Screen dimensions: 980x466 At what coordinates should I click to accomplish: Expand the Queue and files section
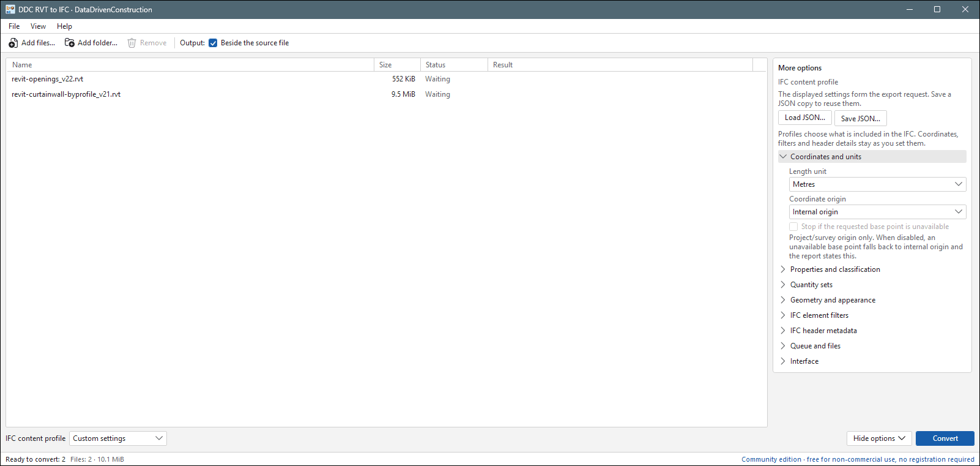click(872, 346)
